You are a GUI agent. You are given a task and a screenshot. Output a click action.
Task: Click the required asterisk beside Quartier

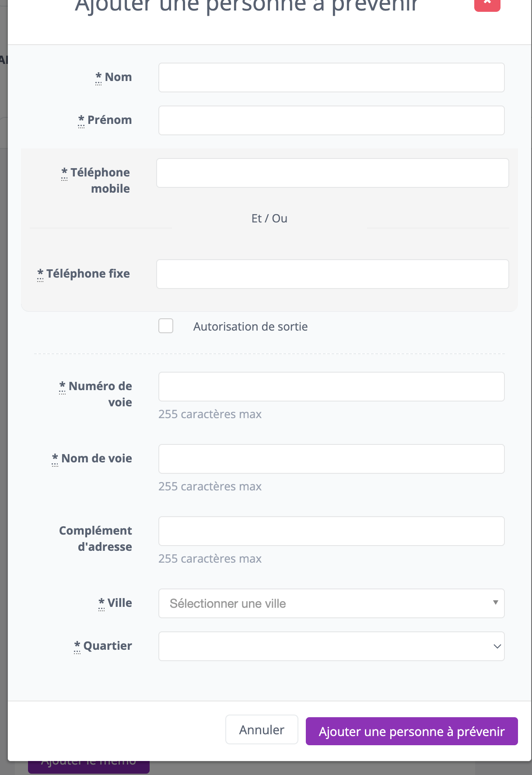click(77, 645)
